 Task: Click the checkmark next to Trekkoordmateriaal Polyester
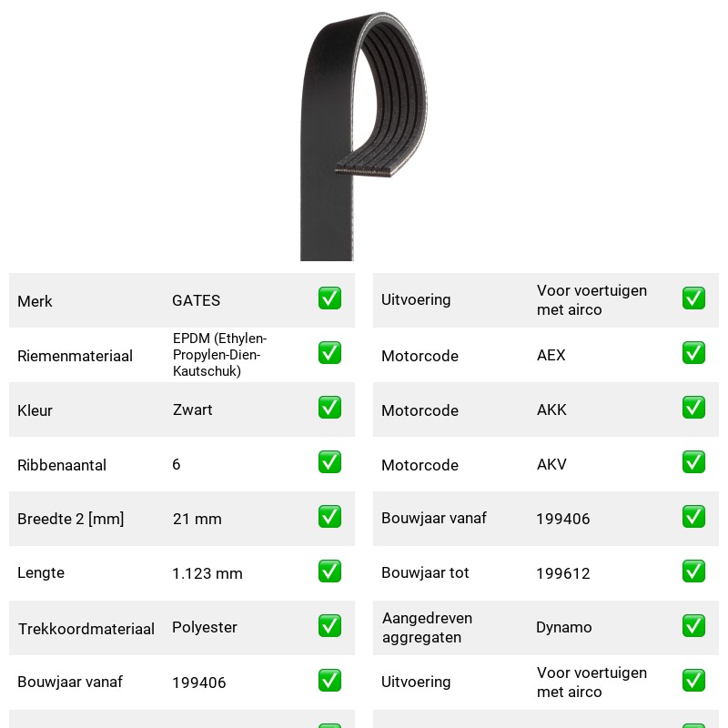click(329, 625)
